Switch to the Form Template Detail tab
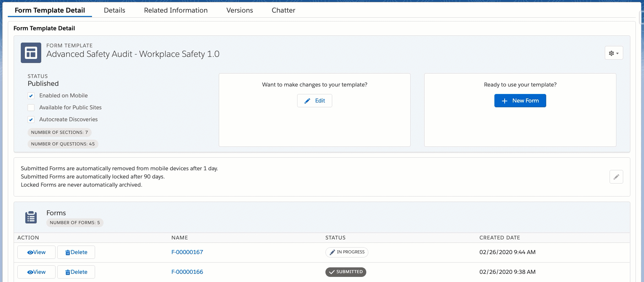644x282 pixels. (50, 10)
